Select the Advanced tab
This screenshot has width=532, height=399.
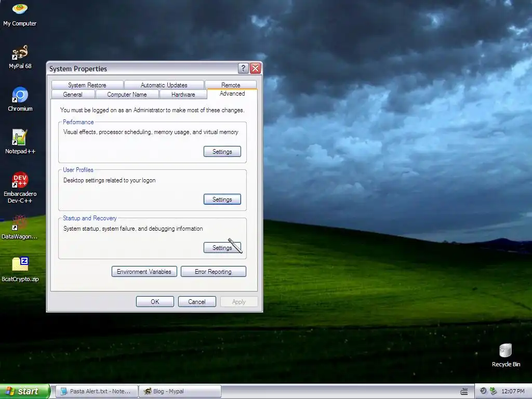pos(232,94)
